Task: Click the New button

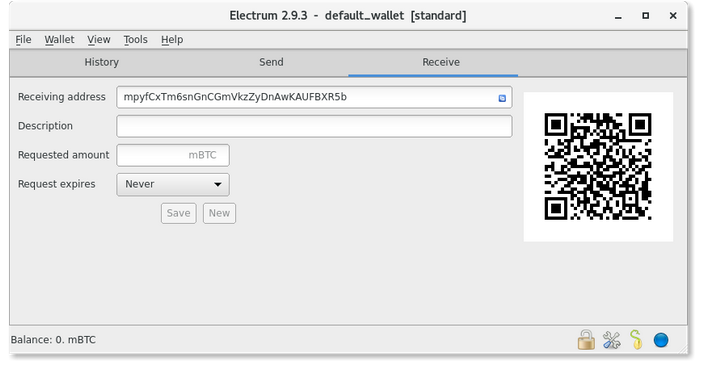Action: pos(219,213)
